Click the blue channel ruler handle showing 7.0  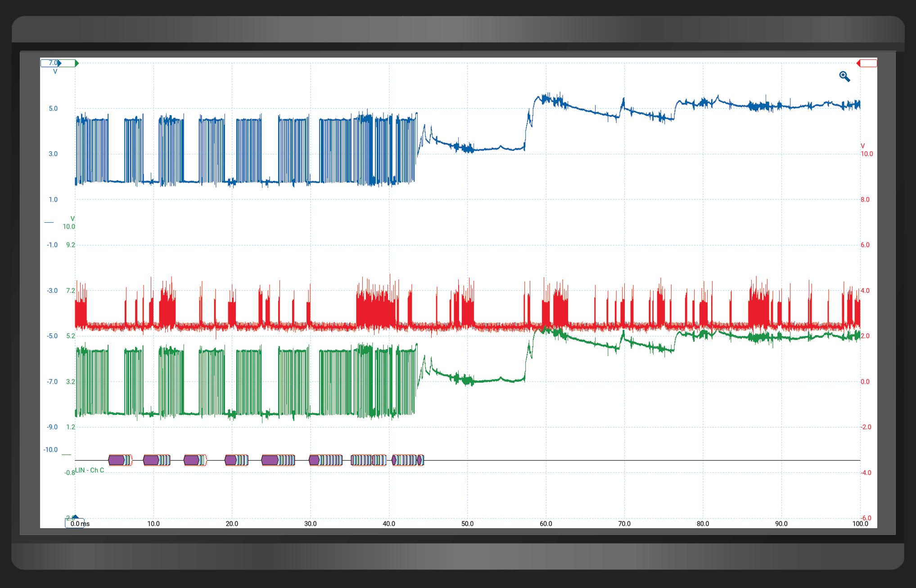[x=50, y=63]
